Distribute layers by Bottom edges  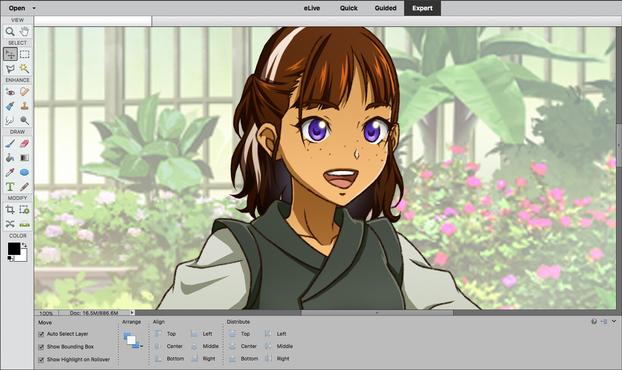[x=244, y=358]
